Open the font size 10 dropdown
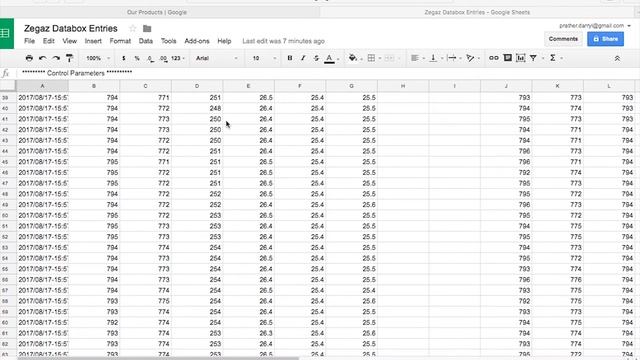Screen dimensions: 640x360 pyautogui.click(x=264, y=58)
